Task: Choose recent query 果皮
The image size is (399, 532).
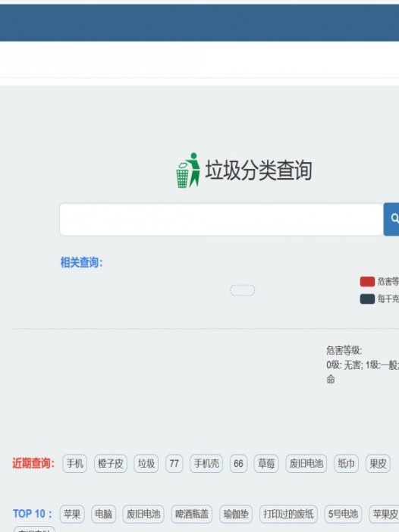Action: click(x=378, y=464)
